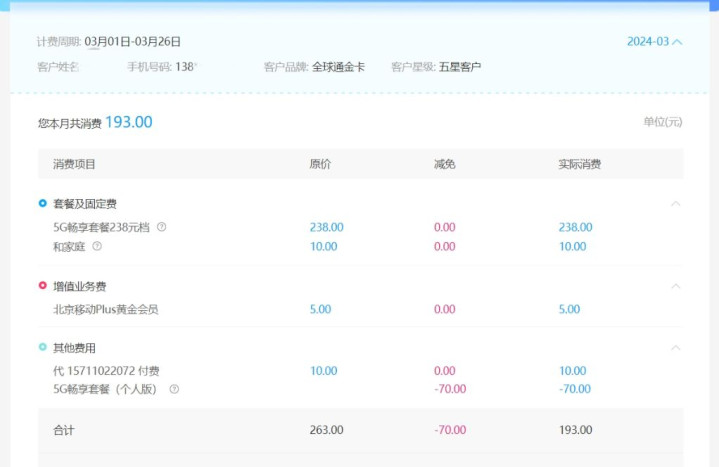719x467 pixels.
Task: Click the 实际消费 column header
Action: tap(580, 164)
